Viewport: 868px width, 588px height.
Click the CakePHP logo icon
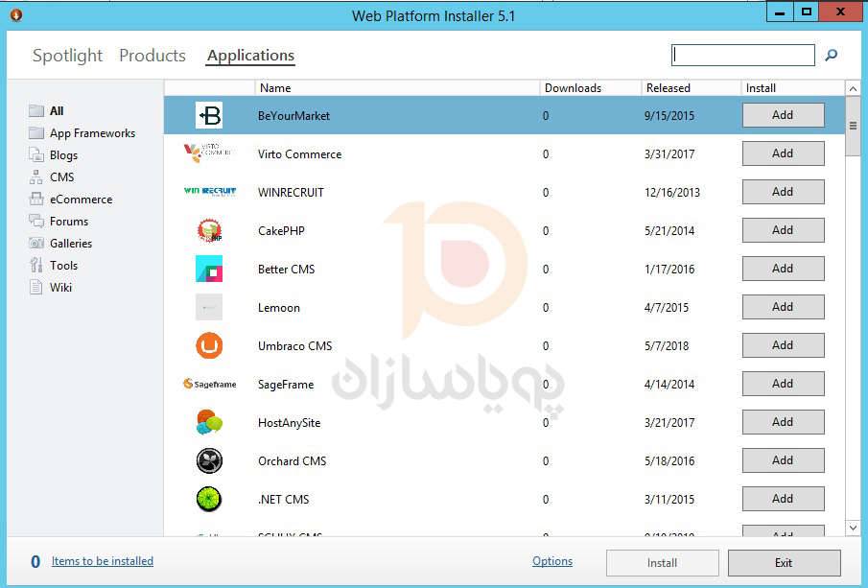(x=208, y=230)
